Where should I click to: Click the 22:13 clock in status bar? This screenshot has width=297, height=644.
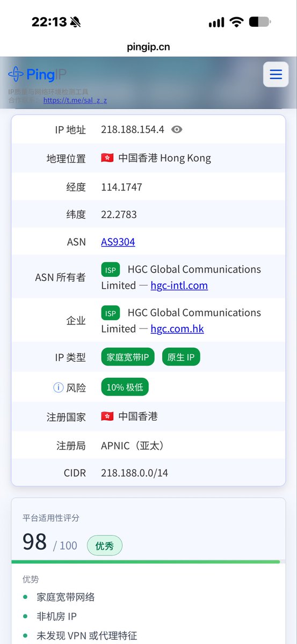(x=49, y=22)
